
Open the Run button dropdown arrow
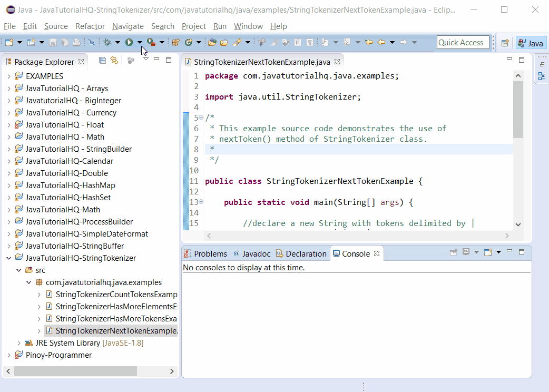click(x=140, y=42)
